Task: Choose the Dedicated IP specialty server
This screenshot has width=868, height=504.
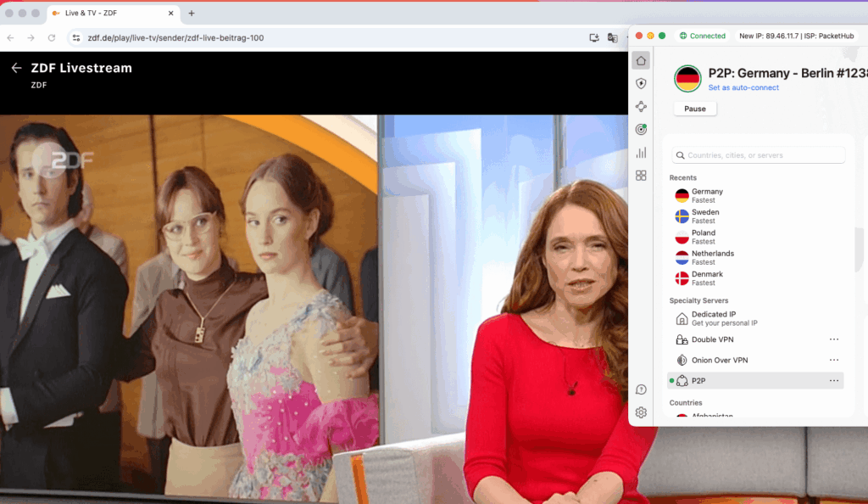Action: click(x=713, y=318)
